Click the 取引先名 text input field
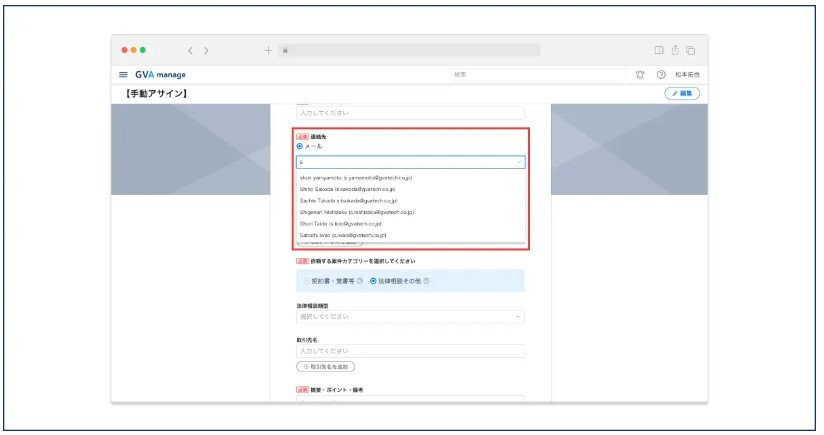This screenshot has height=435, width=824. tap(410, 351)
